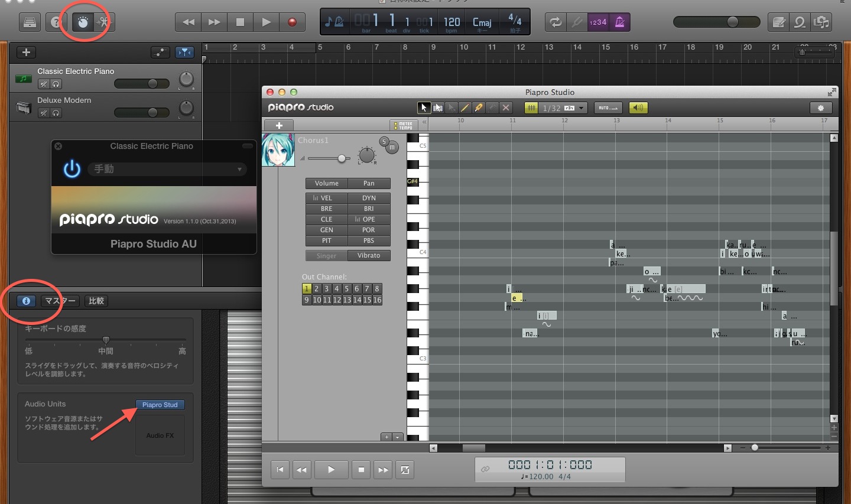Open the Apple Loops browser button
The width and height of the screenshot is (851, 504).
(x=800, y=22)
